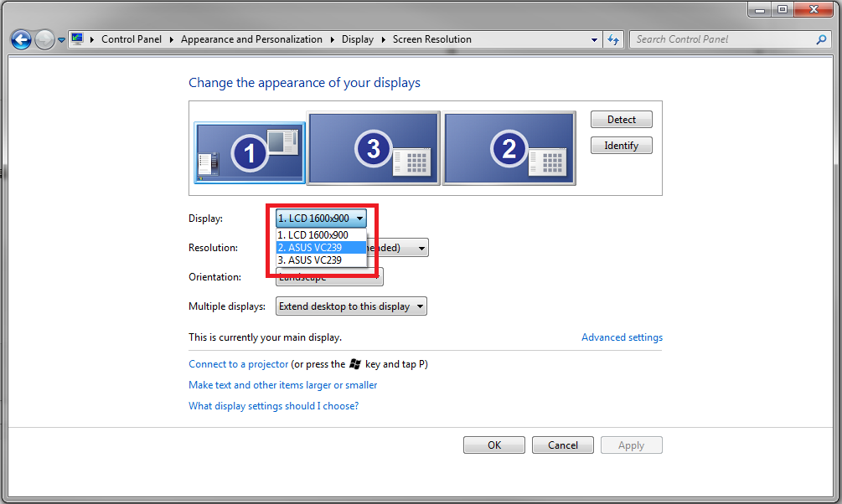Select monitor 1 thumbnail
The image size is (842, 504).
click(x=250, y=152)
